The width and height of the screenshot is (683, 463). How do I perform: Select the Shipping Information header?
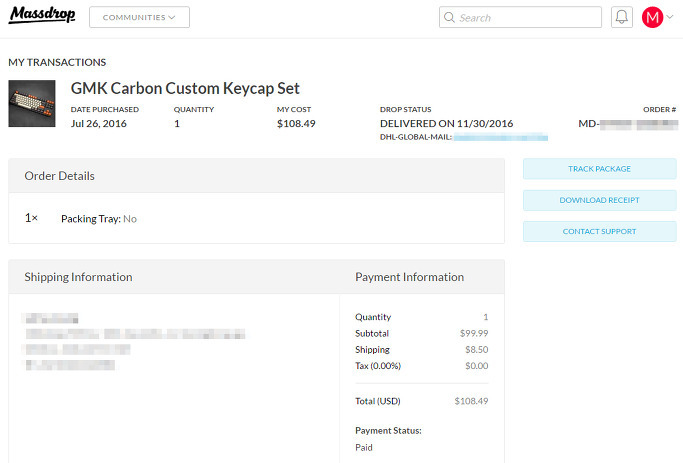[x=78, y=277]
